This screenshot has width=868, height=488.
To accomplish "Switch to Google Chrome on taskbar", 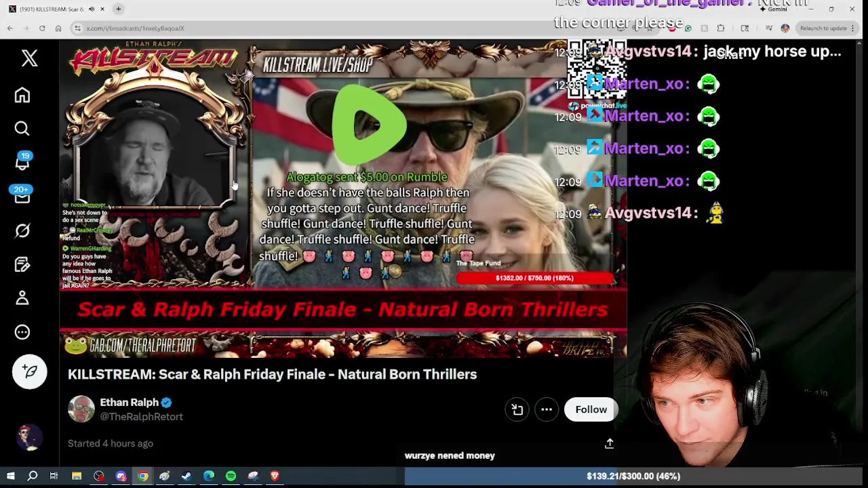I will [143, 476].
